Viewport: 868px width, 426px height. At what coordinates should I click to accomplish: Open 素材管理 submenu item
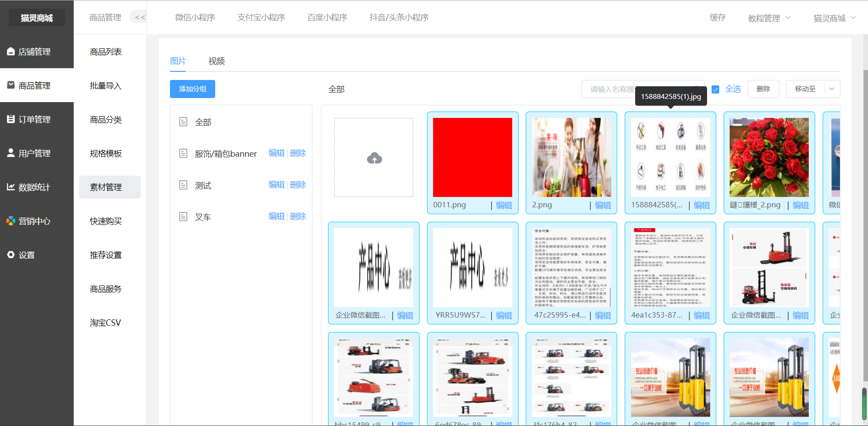(x=110, y=187)
